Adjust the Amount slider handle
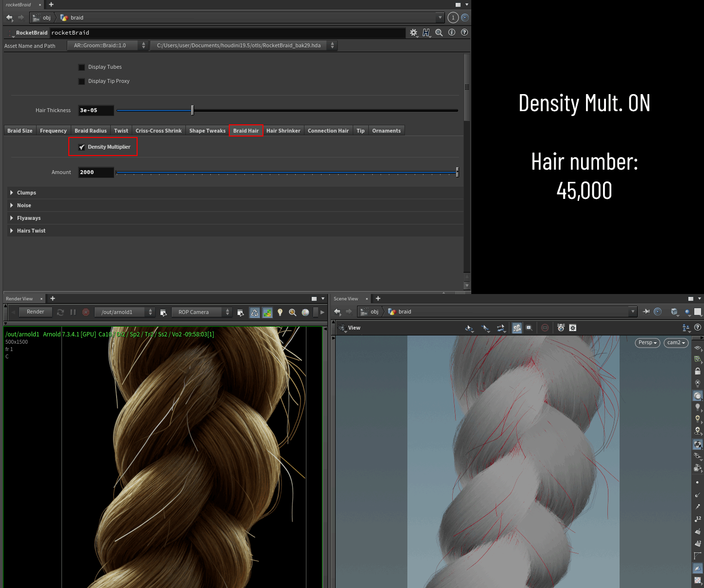Image resolution: width=704 pixels, height=588 pixels. pos(457,172)
